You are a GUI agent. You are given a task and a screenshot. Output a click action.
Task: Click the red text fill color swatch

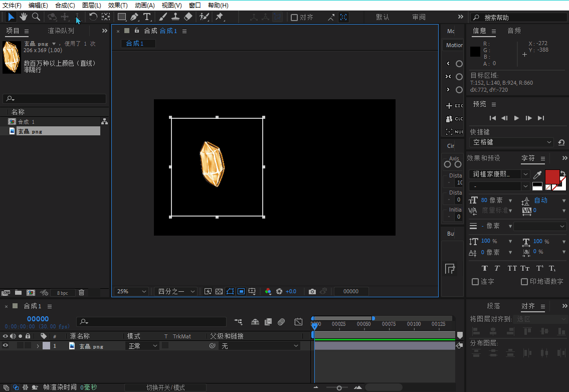point(551,177)
